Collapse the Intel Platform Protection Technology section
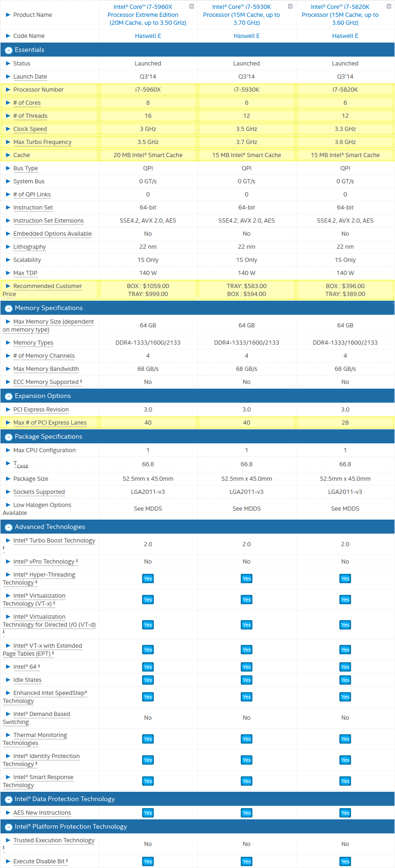The image size is (395, 868). 8,827
